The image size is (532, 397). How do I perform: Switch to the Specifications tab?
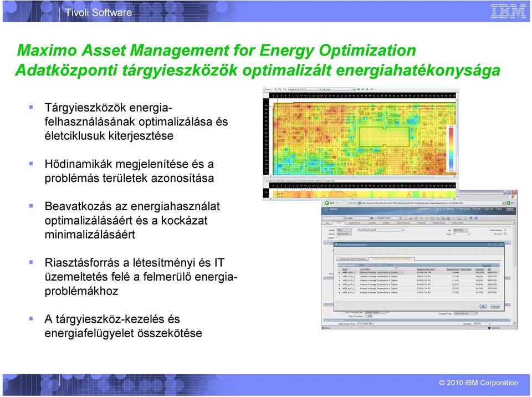(403, 223)
